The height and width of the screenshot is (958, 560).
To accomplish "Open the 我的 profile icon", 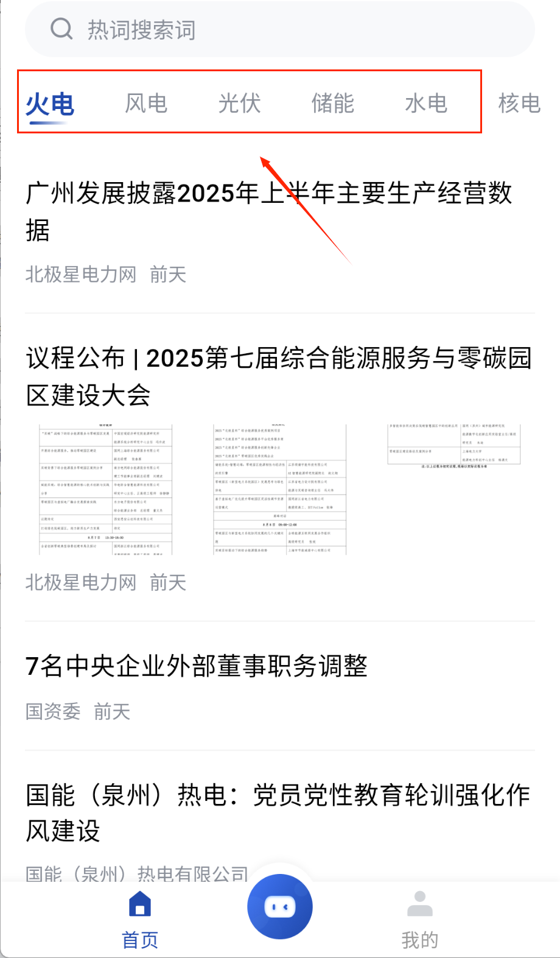I will coord(419,904).
